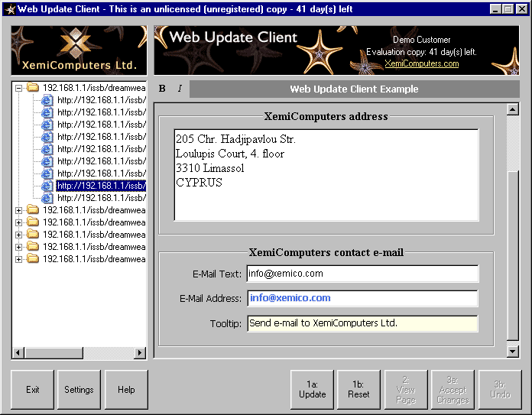This screenshot has width=532, height=415.
Task: Click the open folder icon at tree root
Action: 33,88
